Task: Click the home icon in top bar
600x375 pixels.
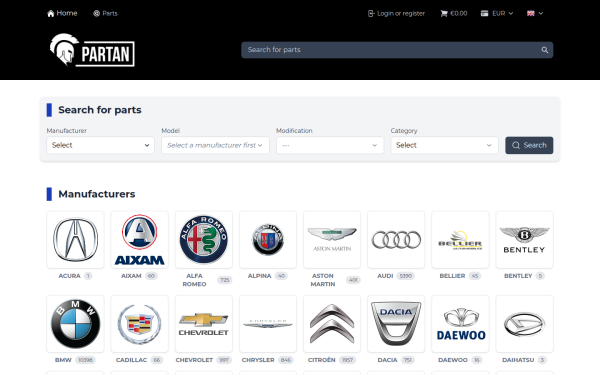Action: point(51,14)
